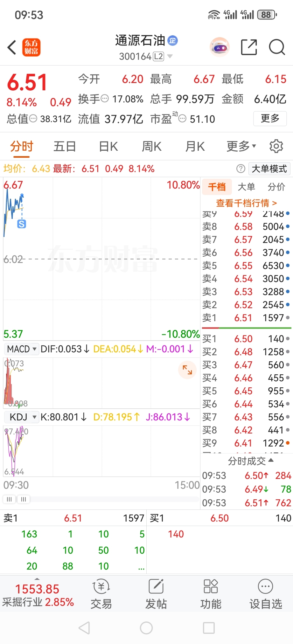Tap the blue dot next to 卖8 order

click(288, 226)
